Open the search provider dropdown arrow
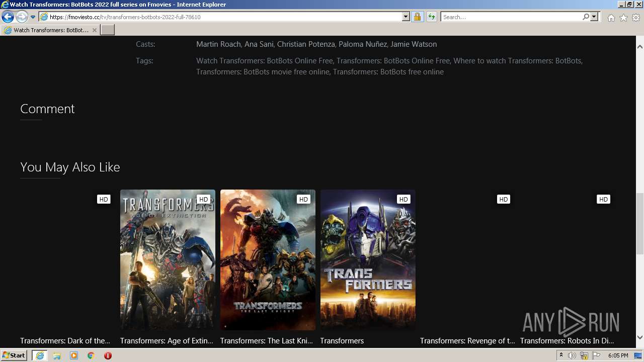 [594, 17]
